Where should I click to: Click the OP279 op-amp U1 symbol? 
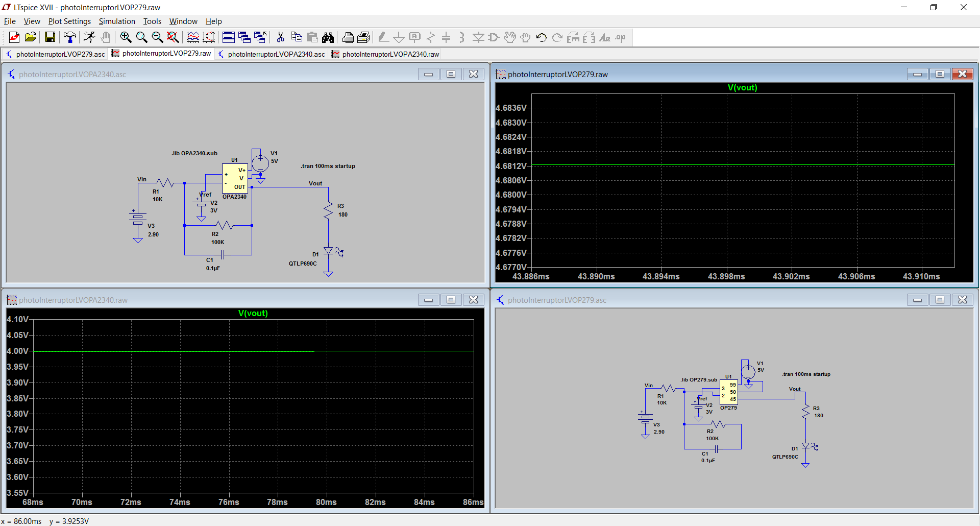click(729, 392)
